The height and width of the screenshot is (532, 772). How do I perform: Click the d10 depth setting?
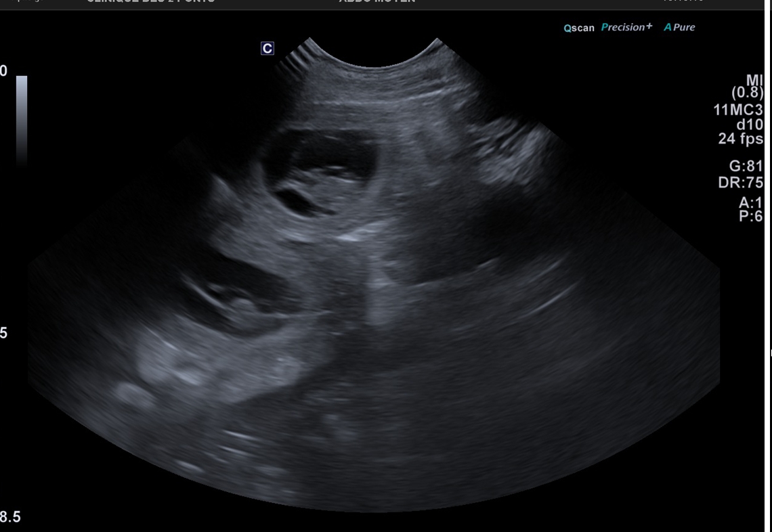click(x=750, y=125)
